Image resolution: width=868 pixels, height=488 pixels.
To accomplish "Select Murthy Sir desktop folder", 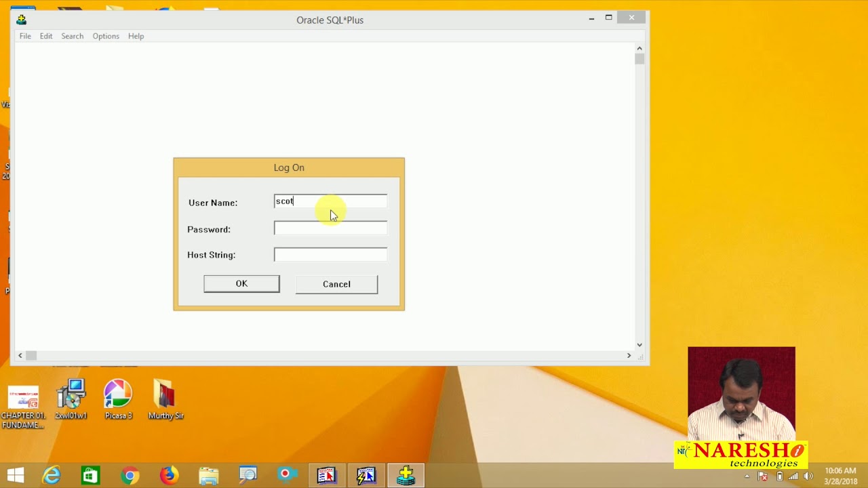I will coord(165,400).
